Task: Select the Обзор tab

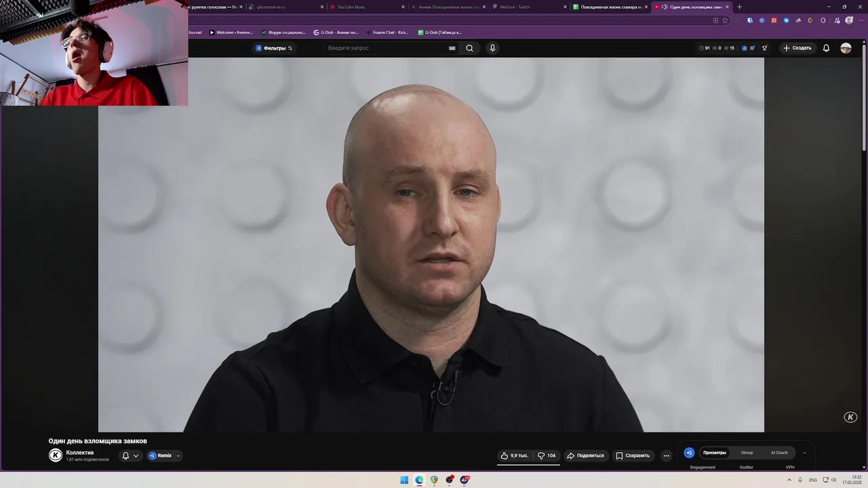Action: click(747, 453)
